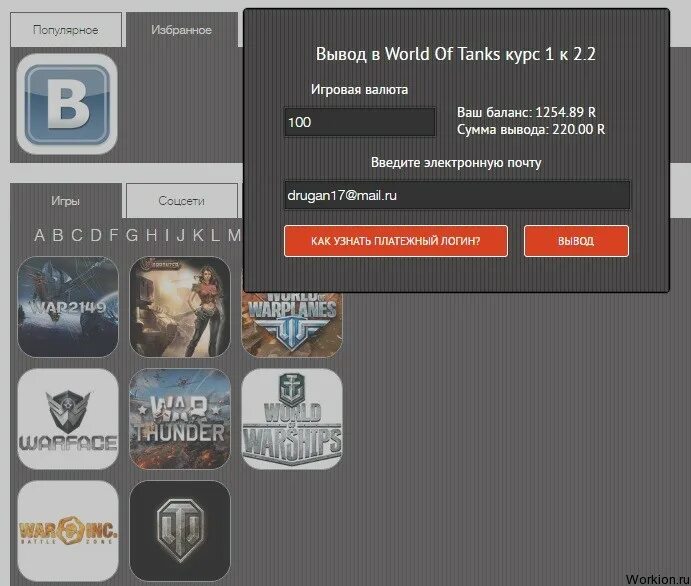Filter games by letter L

coord(215,235)
